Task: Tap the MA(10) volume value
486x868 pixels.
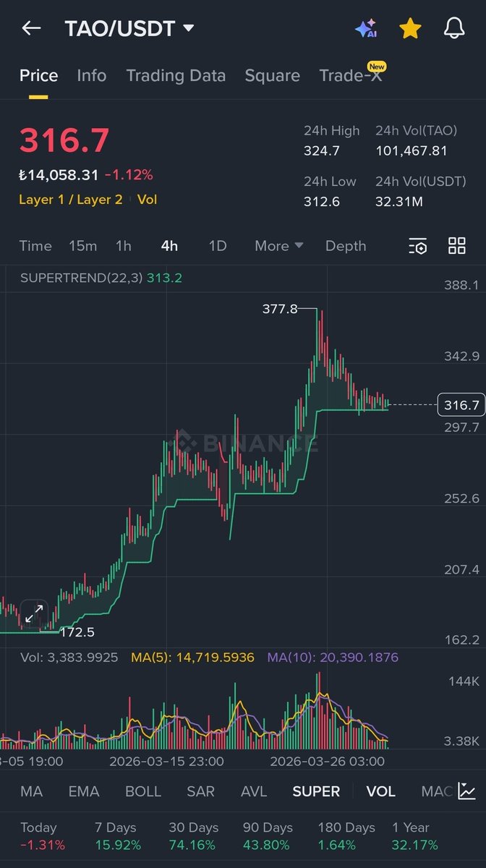Action: click(x=333, y=658)
